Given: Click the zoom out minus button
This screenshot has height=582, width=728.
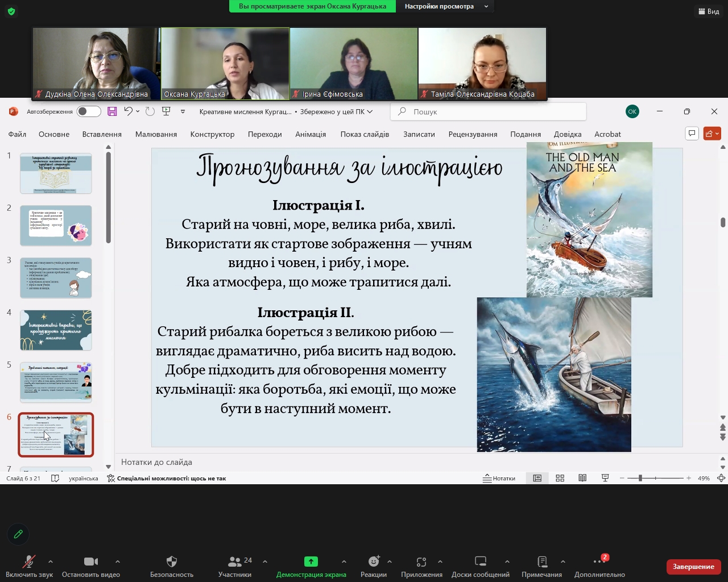Looking at the screenshot, I should click(x=622, y=478).
